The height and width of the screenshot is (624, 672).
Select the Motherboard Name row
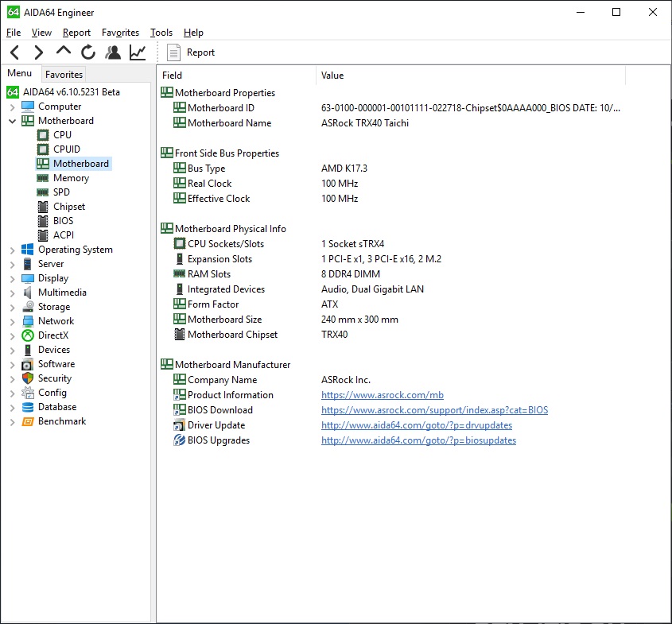click(x=229, y=123)
